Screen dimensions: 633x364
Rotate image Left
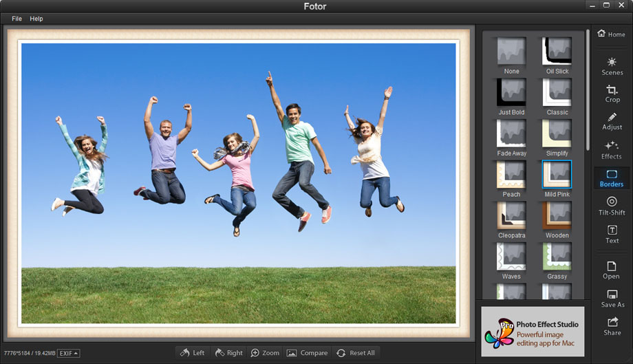(x=192, y=353)
